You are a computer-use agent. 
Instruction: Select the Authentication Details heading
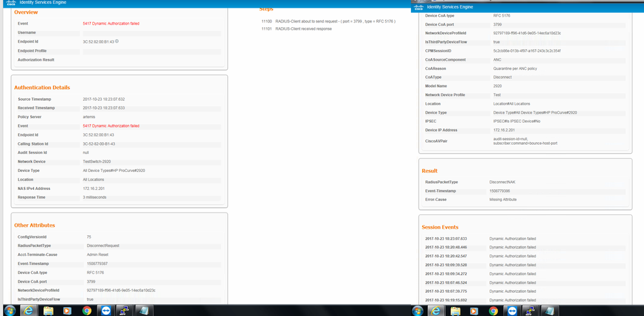(x=42, y=88)
